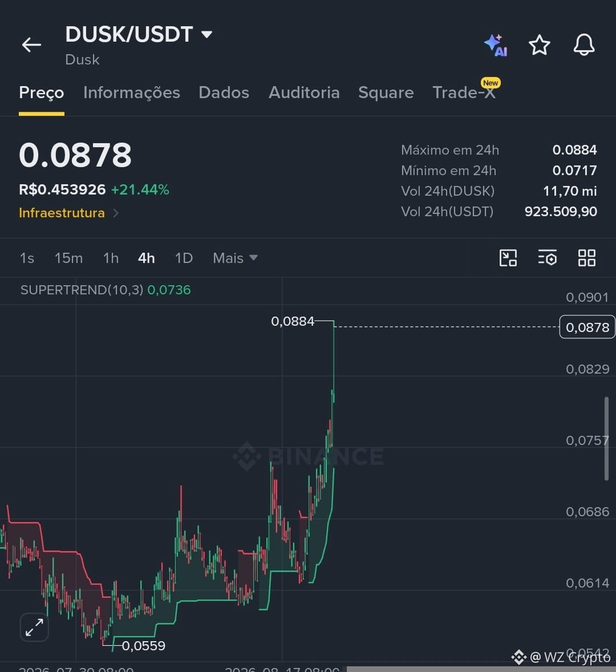Tap the Máximo em 24h value 0.0884
The image size is (616, 672).
[x=574, y=150]
